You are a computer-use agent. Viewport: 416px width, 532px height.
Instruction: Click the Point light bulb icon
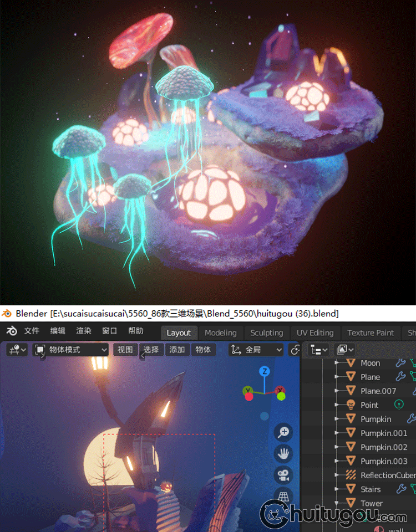click(x=351, y=405)
